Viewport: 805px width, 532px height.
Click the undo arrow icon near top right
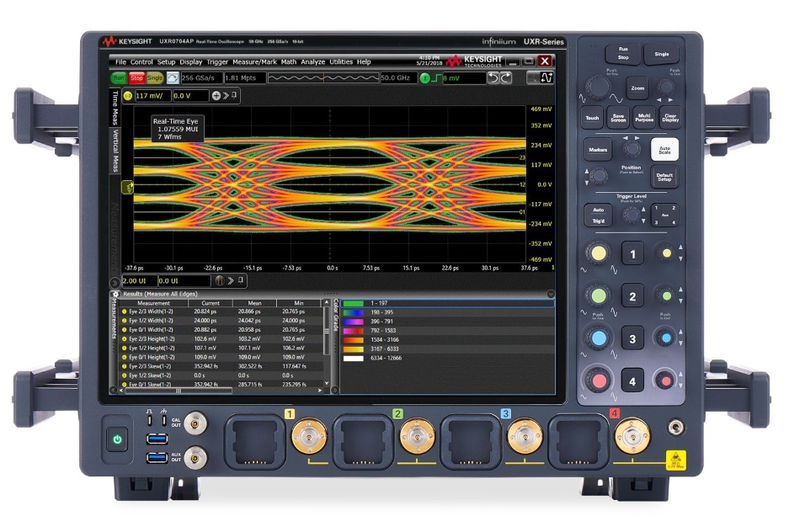pos(493,77)
